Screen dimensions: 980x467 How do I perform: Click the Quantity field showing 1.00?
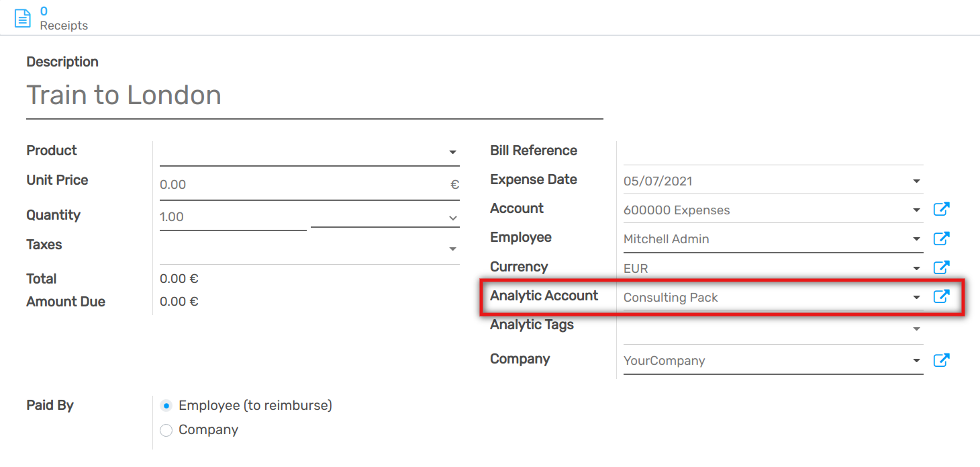(232, 217)
